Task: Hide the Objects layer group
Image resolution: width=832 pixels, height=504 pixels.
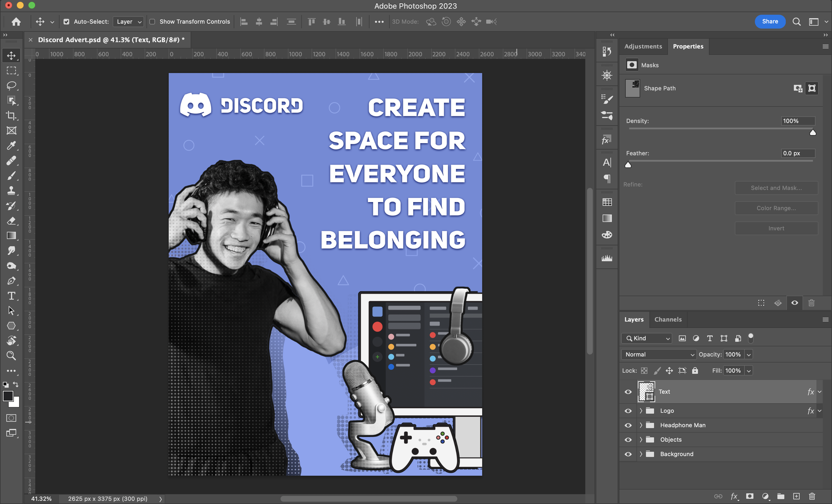Action: click(628, 440)
